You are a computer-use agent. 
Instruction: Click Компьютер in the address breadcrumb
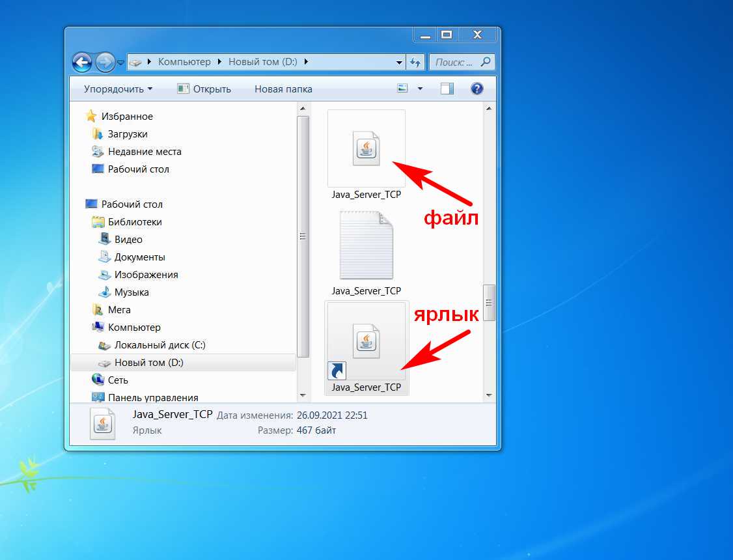184,62
